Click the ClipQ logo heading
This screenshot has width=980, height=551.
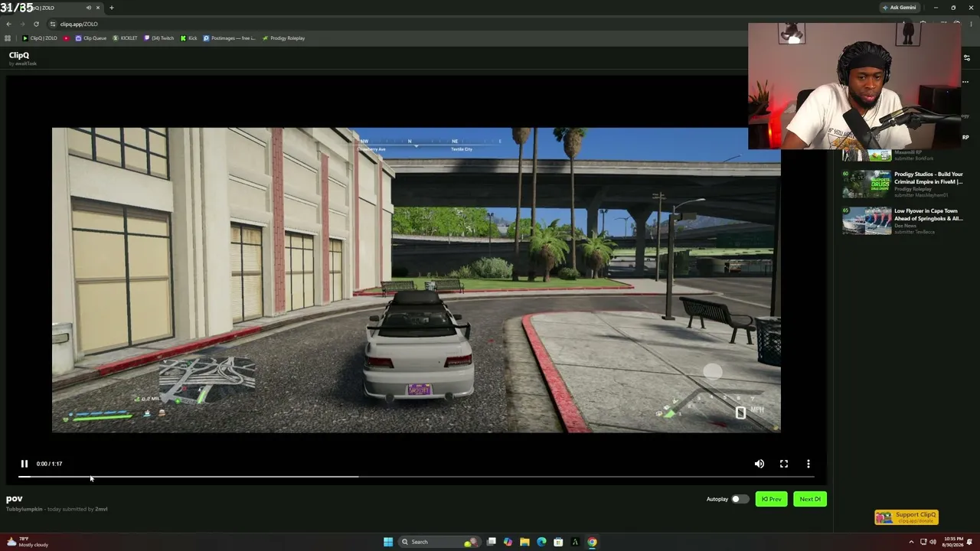19,55
